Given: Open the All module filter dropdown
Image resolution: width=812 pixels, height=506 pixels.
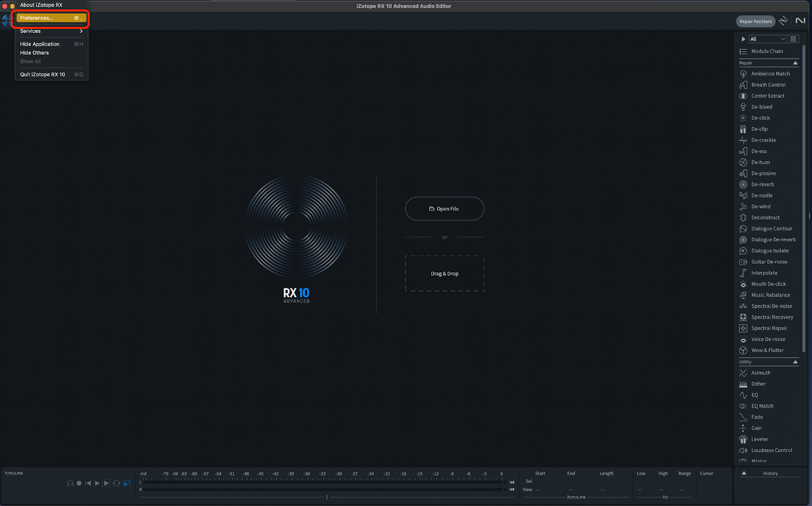Looking at the screenshot, I should click(767, 39).
